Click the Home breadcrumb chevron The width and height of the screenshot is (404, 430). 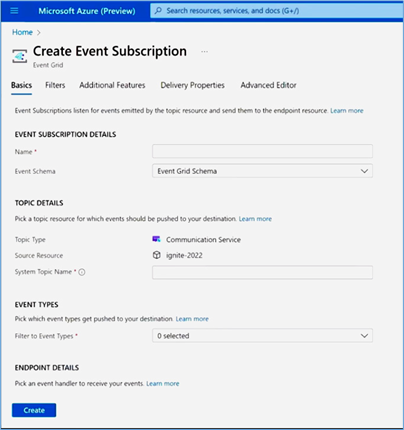pos(39,33)
